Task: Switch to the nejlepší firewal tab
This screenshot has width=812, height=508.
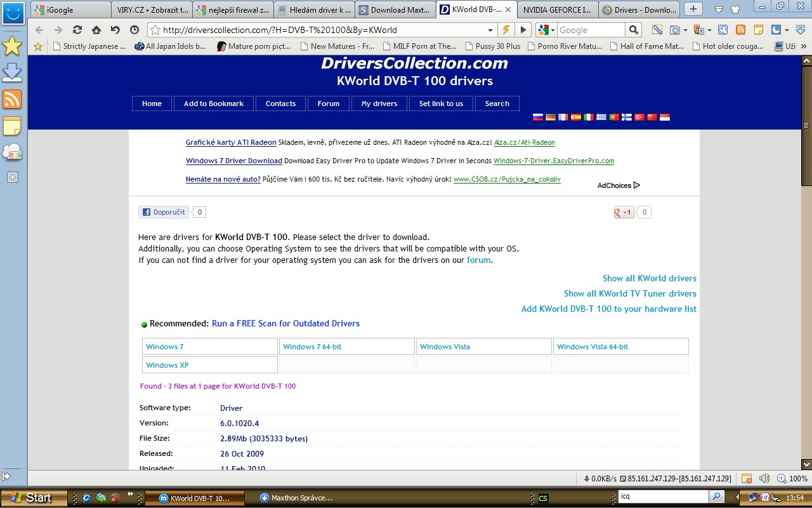Action: tap(232, 10)
